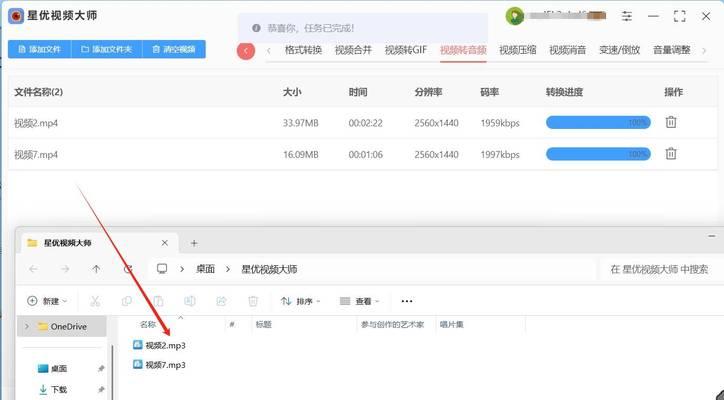This screenshot has width=724, height=400.
Task: Expand the OneDrive tree node
Action: 27,327
